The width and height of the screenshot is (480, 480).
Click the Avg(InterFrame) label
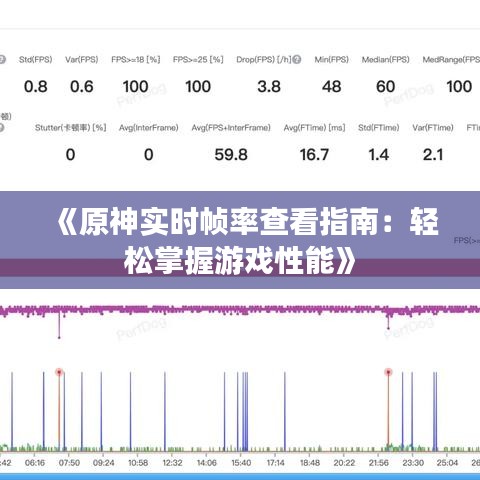(149, 128)
